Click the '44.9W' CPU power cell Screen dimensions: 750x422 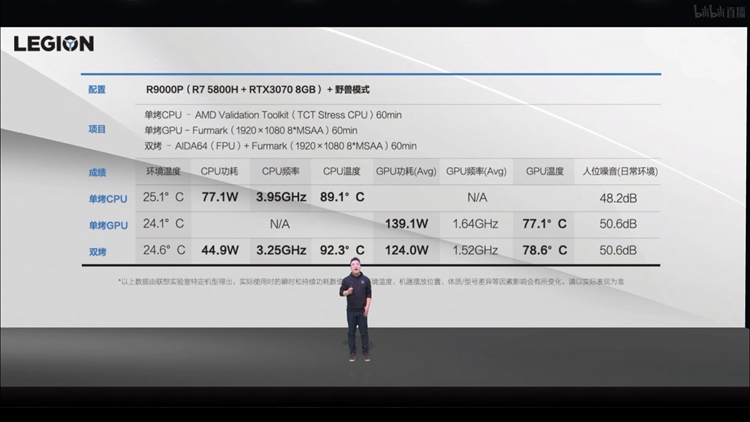click(220, 250)
